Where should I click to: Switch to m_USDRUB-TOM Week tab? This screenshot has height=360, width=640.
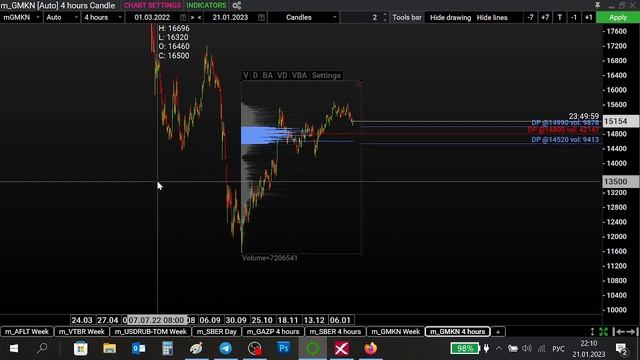click(150, 332)
